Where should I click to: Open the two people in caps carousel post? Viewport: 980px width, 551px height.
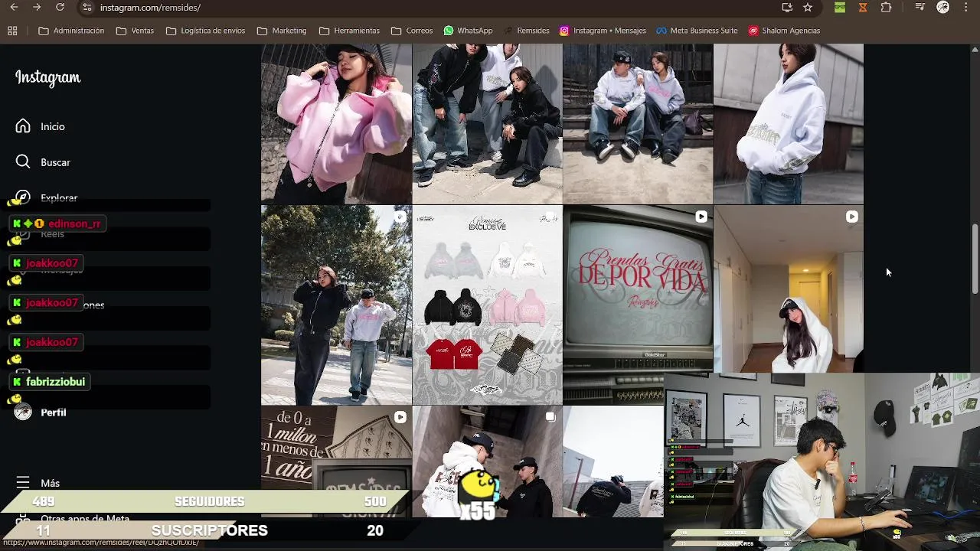(487, 461)
